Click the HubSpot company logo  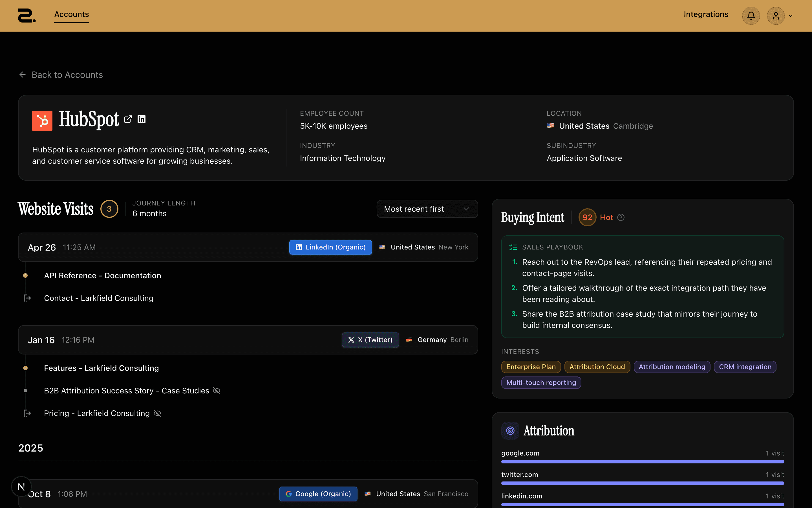point(42,120)
